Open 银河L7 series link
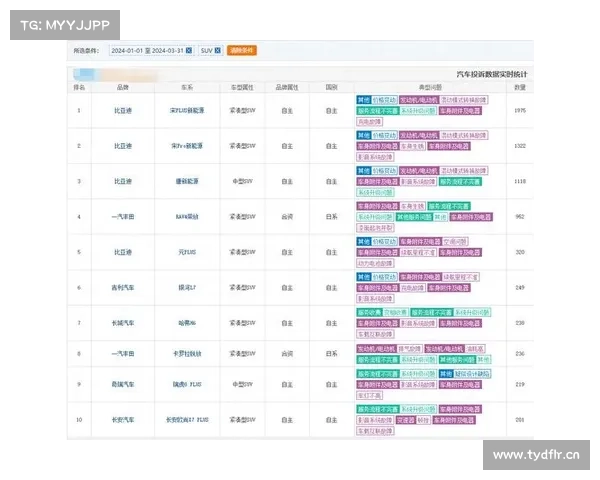600x480 pixels. pyautogui.click(x=187, y=287)
